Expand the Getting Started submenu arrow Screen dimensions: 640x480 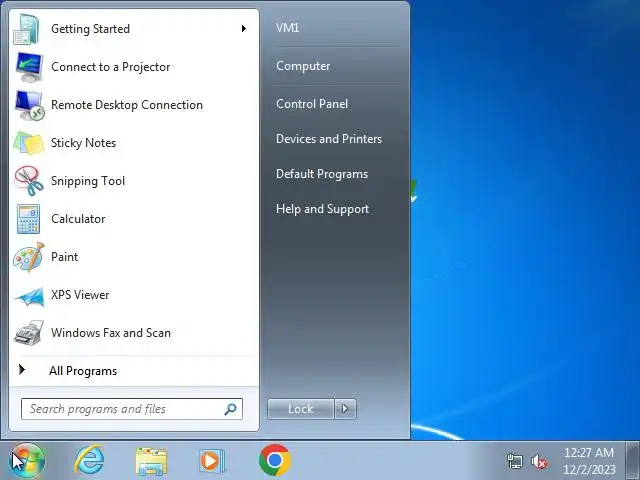[x=244, y=29]
